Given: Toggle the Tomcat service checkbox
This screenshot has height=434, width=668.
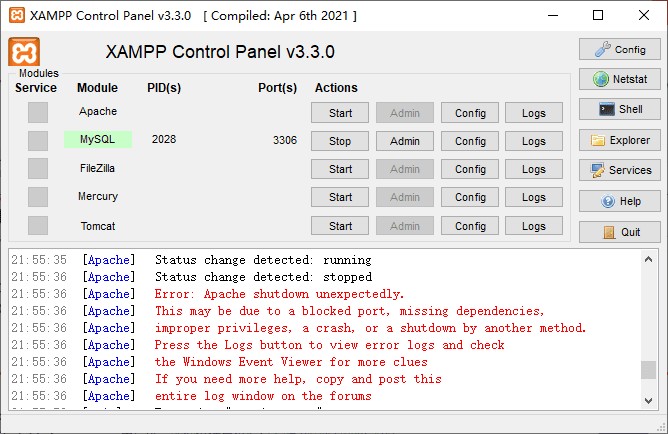Looking at the screenshot, I should point(38,225).
